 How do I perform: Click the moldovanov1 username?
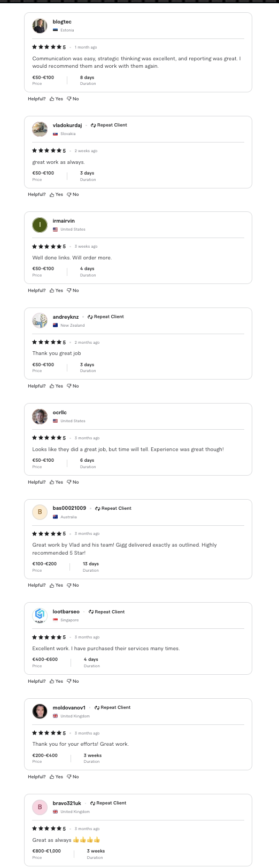[x=69, y=707]
